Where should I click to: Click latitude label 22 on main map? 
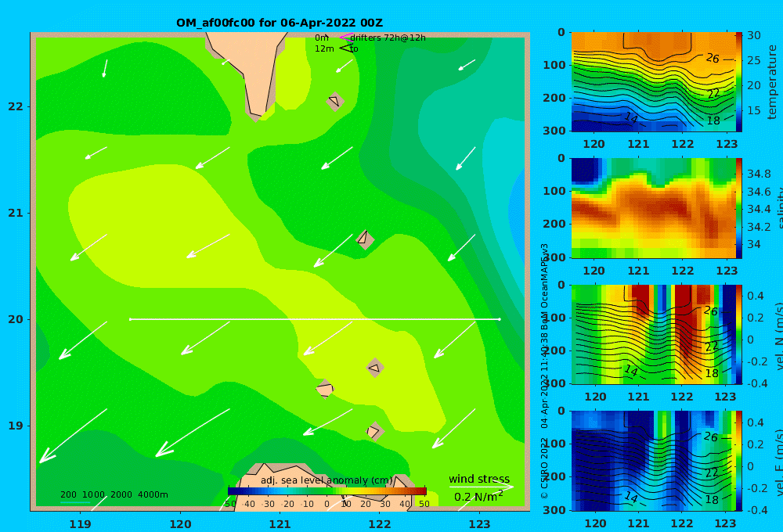tap(16, 106)
